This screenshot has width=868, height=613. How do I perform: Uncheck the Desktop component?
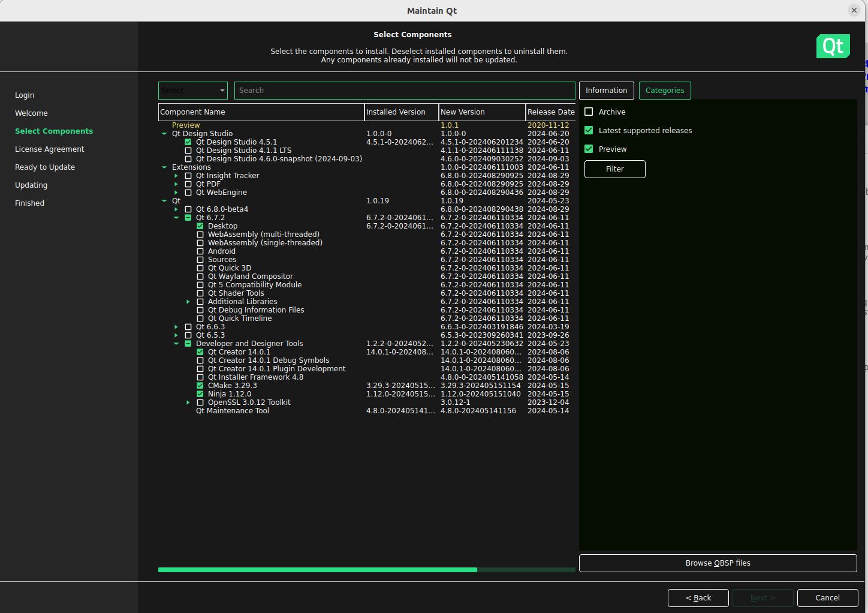click(200, 226)
